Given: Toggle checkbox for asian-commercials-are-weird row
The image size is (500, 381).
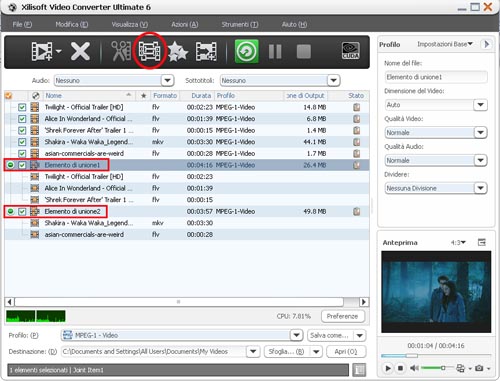Looking at the screenshot, I should (x=22, y=154).
